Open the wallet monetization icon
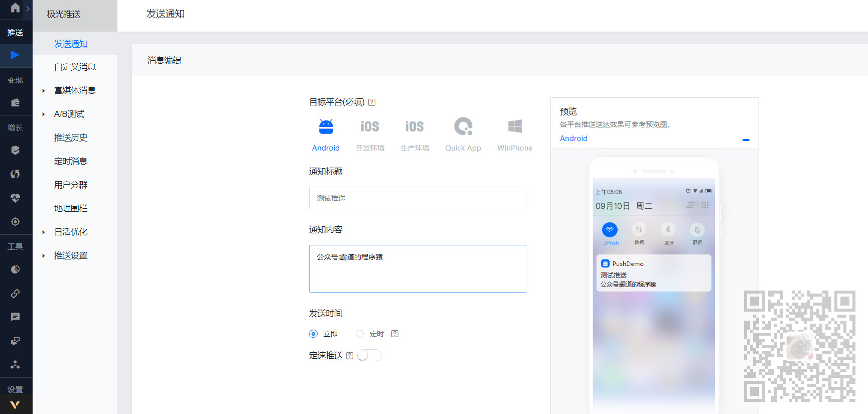 16,102
